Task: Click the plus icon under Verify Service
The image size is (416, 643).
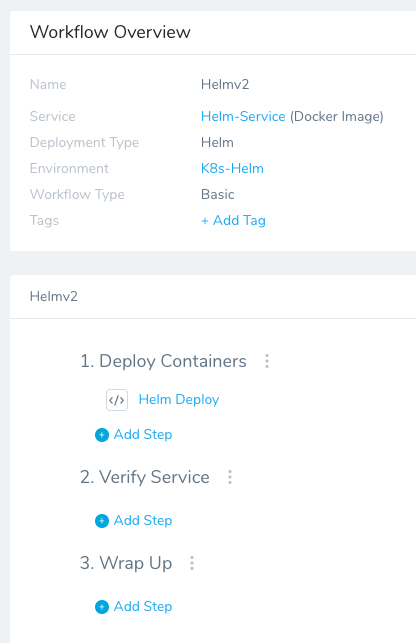Action: [x=102, y=521]
